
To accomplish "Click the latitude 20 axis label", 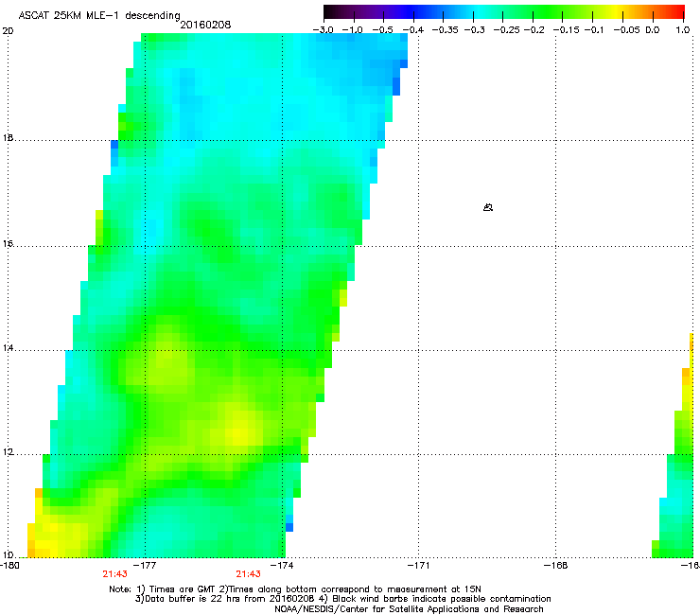I will (x=8, y=31).
